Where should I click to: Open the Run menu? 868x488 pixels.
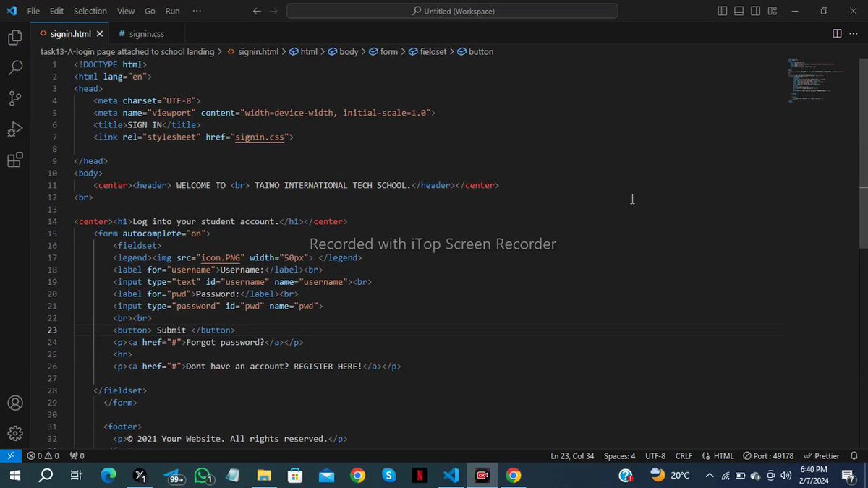coord(172,11)
